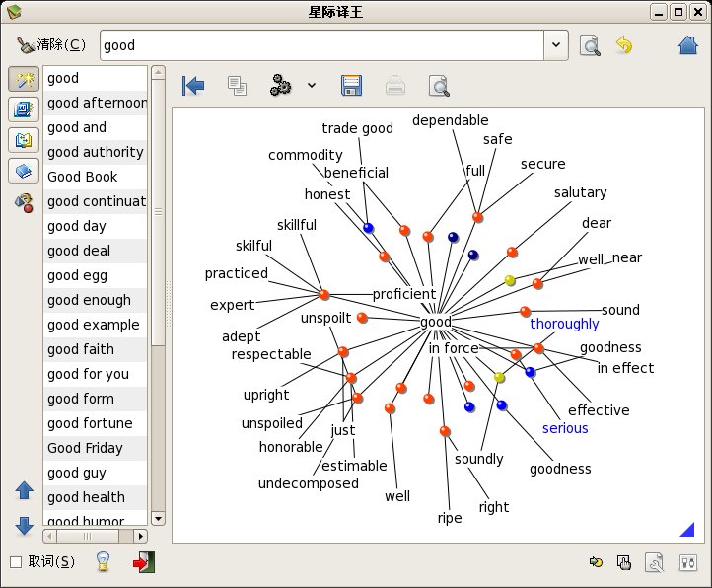
Task: Click the 'dependable' word in graph
Action: coord(451,120)
